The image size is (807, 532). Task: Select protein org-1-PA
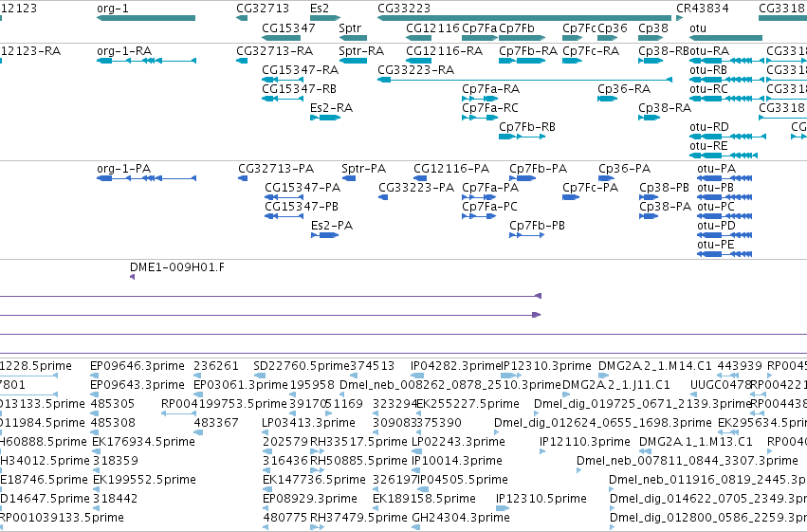tap(146, 178)
